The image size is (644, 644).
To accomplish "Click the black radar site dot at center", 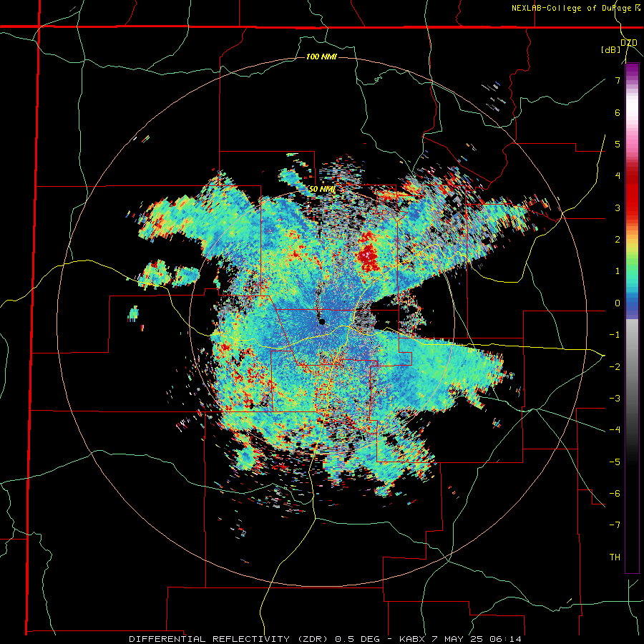I will point(322,321).
